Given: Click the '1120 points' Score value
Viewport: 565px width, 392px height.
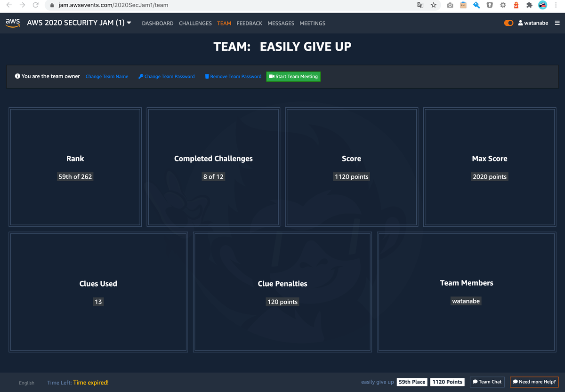Looking at the screenshot, I should [352, 177].
